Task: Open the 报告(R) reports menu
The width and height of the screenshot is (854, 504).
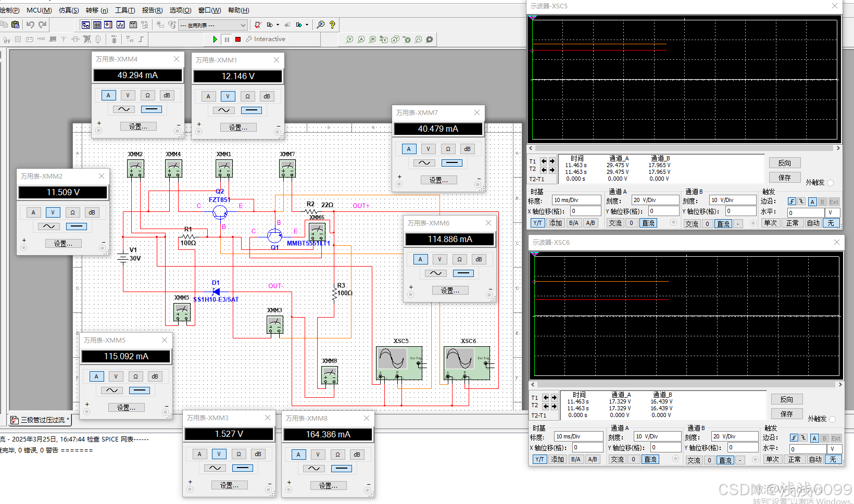Action: [x=152, y=10]
